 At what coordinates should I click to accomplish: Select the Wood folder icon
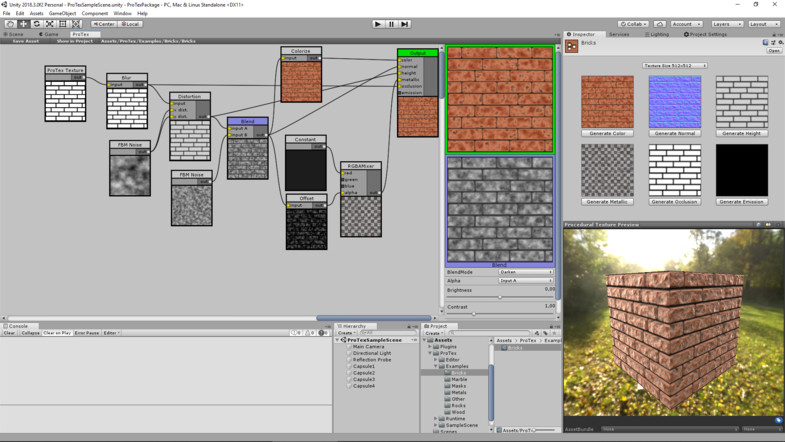click(x=448, y=412)
